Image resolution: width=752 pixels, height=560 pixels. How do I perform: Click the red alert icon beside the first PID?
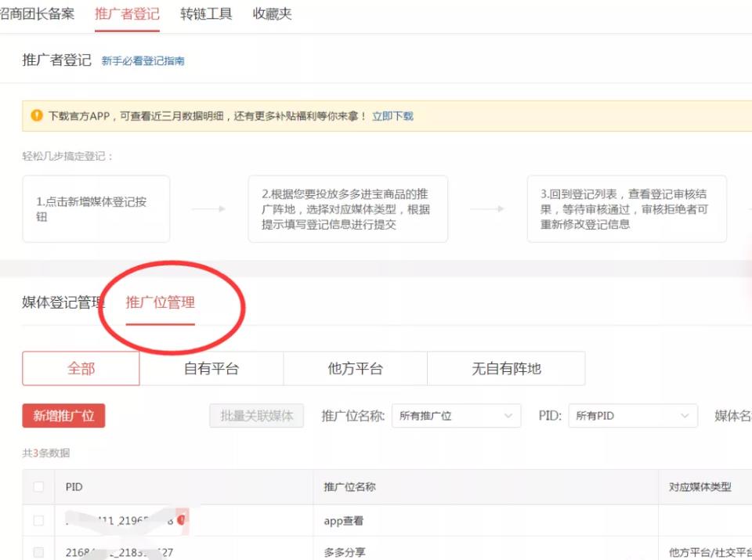(x=181, y=519)
